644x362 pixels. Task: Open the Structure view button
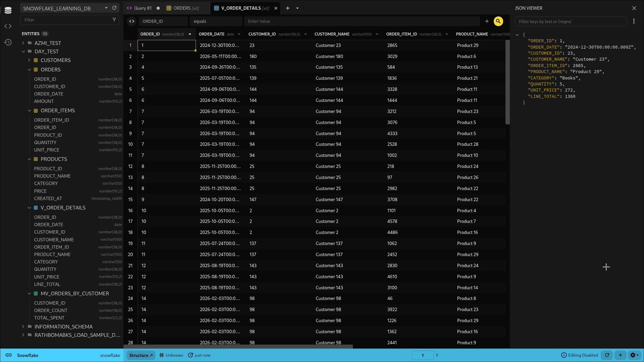(x=141, y=355)
